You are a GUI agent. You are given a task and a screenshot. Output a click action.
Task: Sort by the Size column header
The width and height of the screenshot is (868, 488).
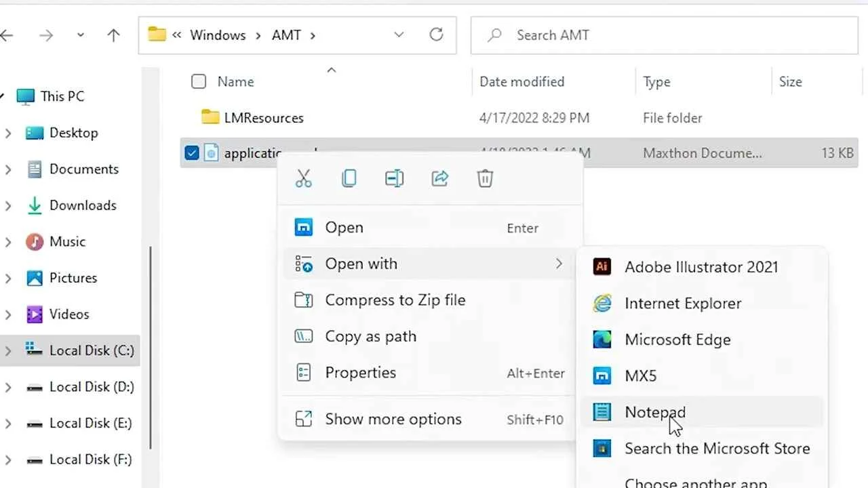coord(791,81)
